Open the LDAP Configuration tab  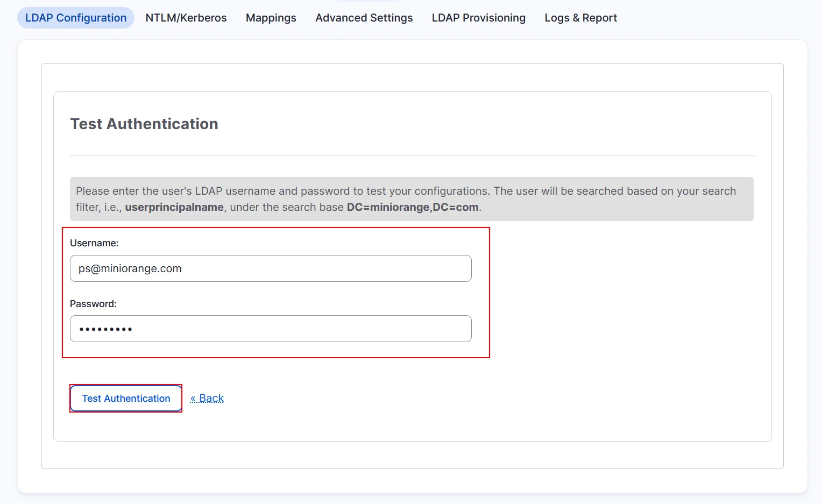pyautogui.click(x=76, y=18)
